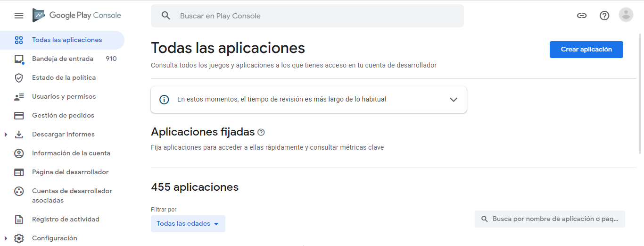Viewport: 644px width, 246px height.
Task: Expand the review time notice chevron
Action: [x=454, y=100]
